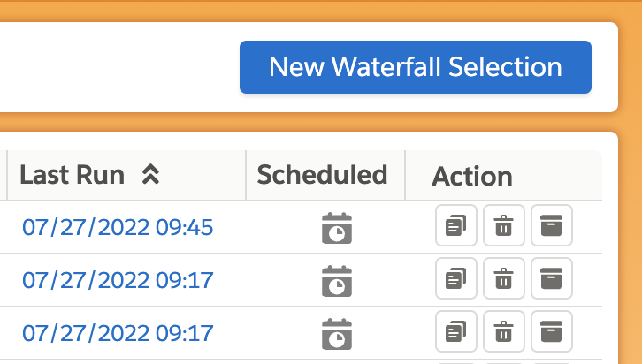Click the Last Run column header text
The image size is (642, 364).
(x=73, y=175)
